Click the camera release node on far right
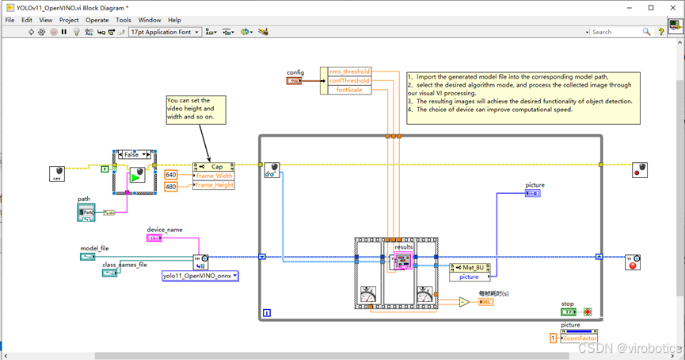Screen dimensions: 685x360 tap(640, 170)
